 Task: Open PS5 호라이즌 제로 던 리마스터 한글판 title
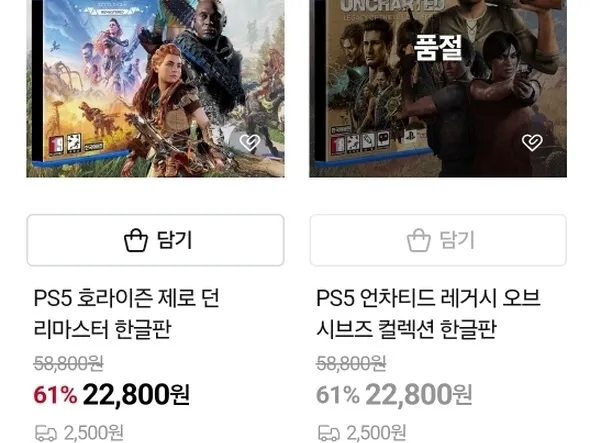(x=126, y=314)
